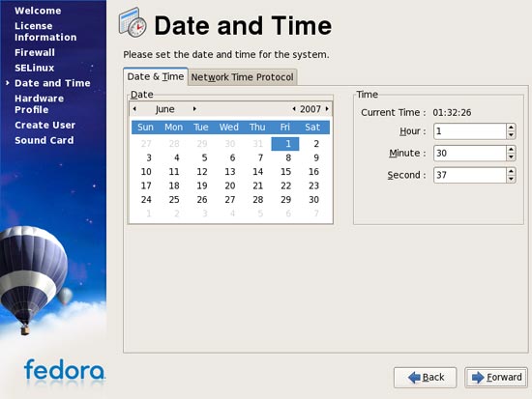Click the Back button
This screenshot has width=532, height=399.
426,378
